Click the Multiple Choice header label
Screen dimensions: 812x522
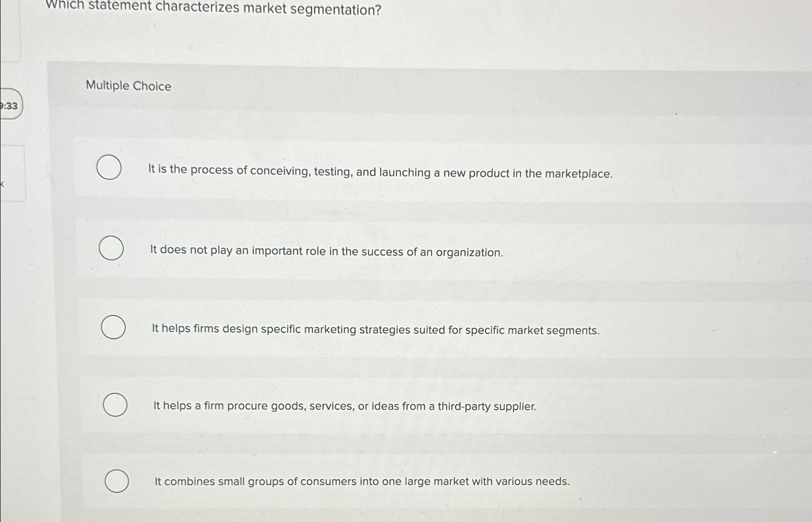click(128, 86)
